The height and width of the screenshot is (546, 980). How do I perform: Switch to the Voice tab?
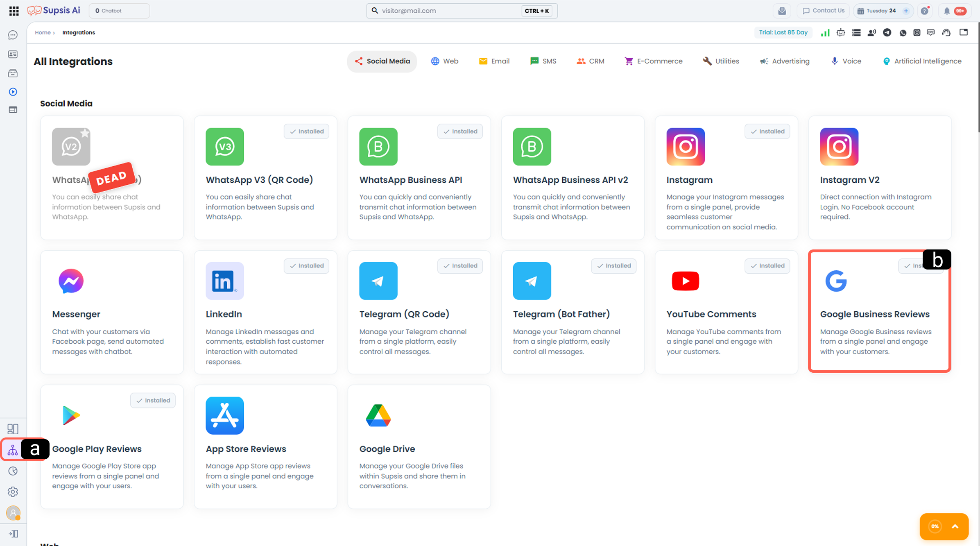click(x=846, y=61)
